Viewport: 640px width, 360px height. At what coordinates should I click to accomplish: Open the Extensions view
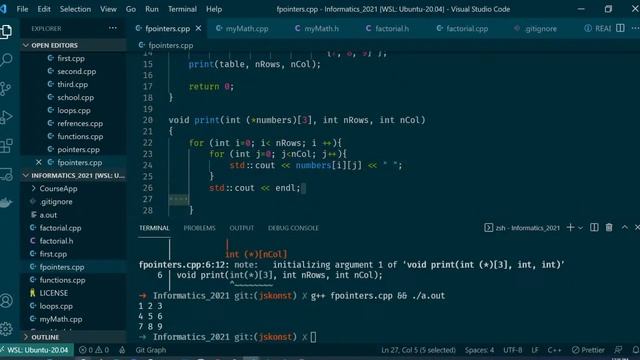[x=7, y=146]
